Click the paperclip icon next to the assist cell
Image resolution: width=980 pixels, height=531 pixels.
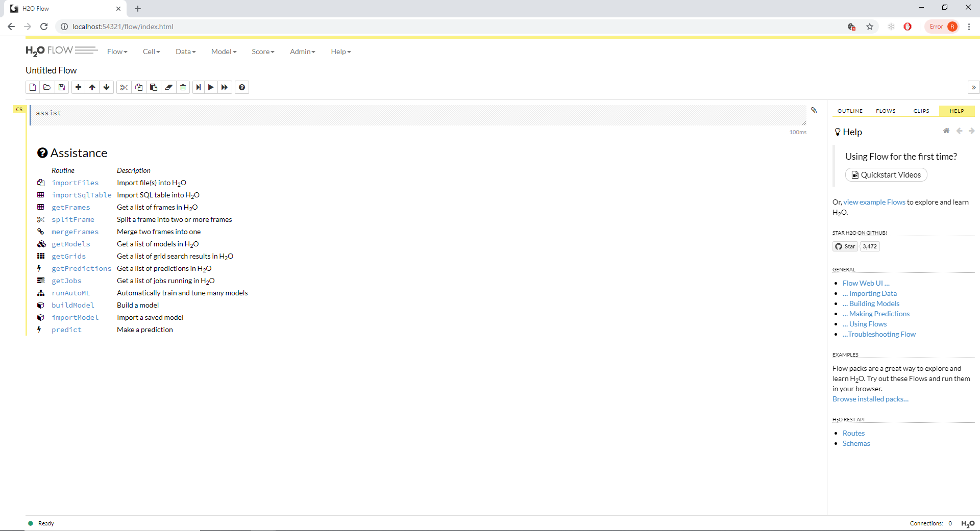[814, 110]
